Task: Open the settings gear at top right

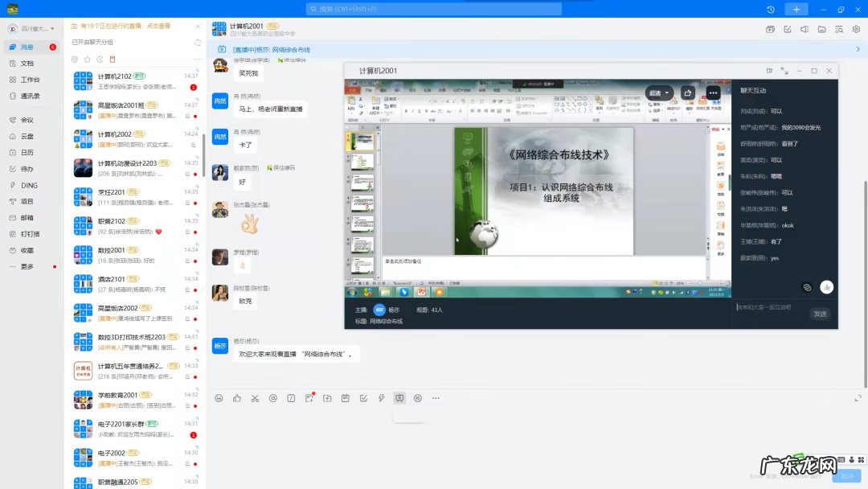Action: (856, 30)
